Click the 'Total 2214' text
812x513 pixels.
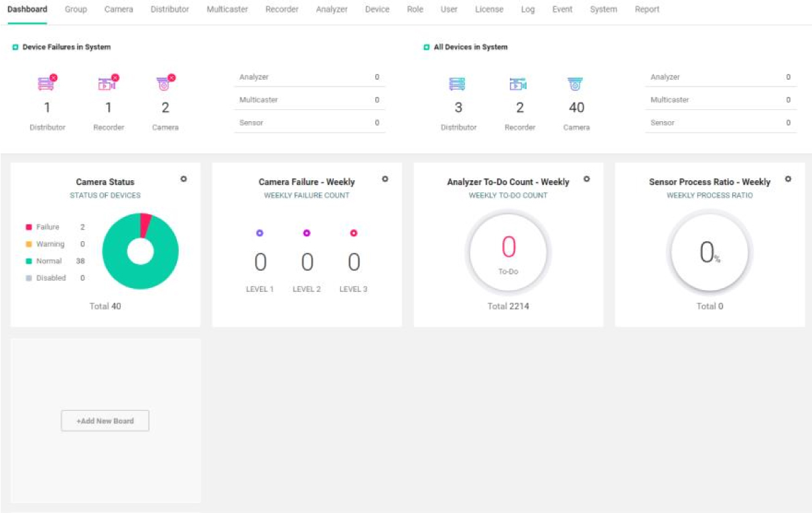click(x=509, y=306)
